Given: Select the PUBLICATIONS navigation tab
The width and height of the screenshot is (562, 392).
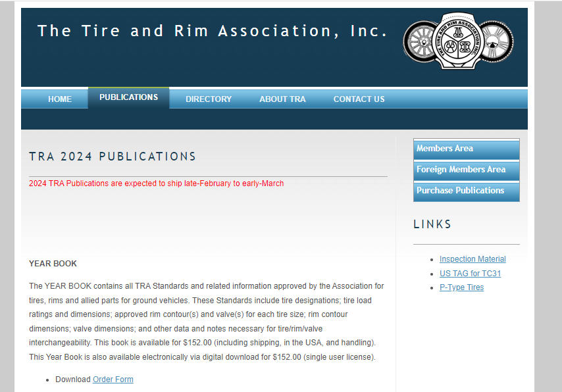Looking at the screenshot, I should [128, 97].
